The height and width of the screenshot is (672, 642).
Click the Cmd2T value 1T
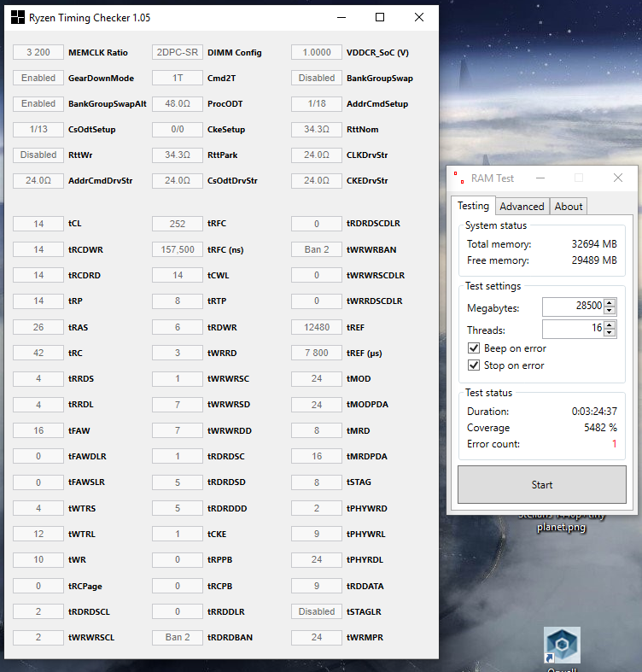(x=178, y=78)
